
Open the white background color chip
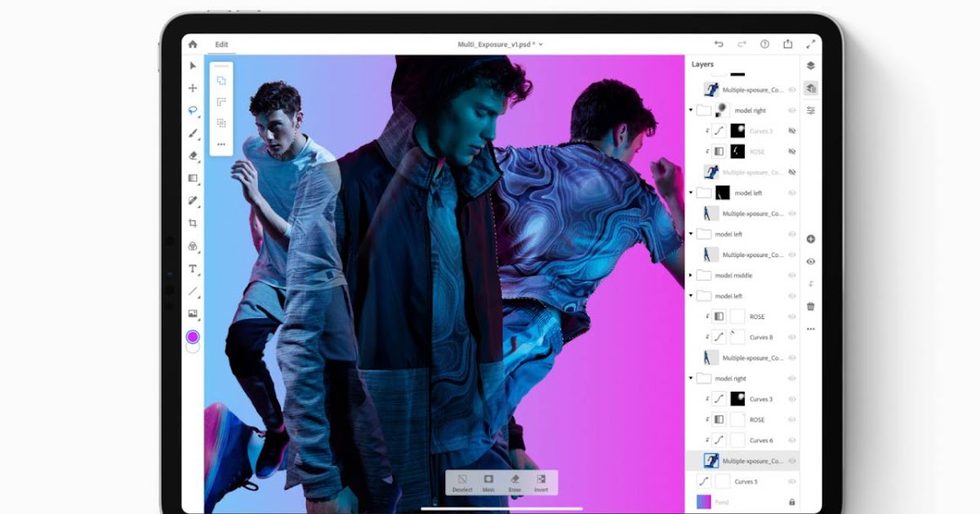click(x=193, y=348)
